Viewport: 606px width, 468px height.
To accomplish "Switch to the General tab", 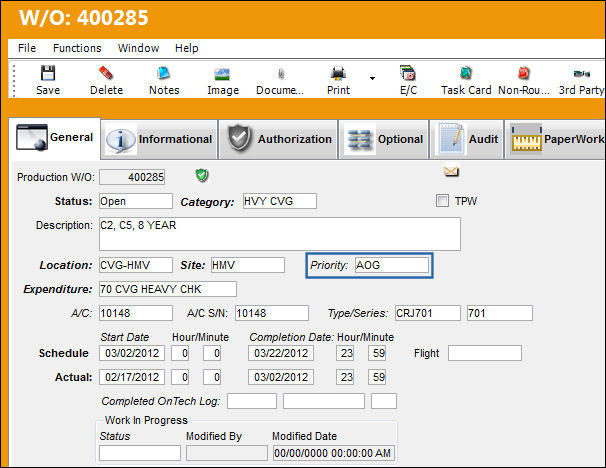I will [54, 138].
